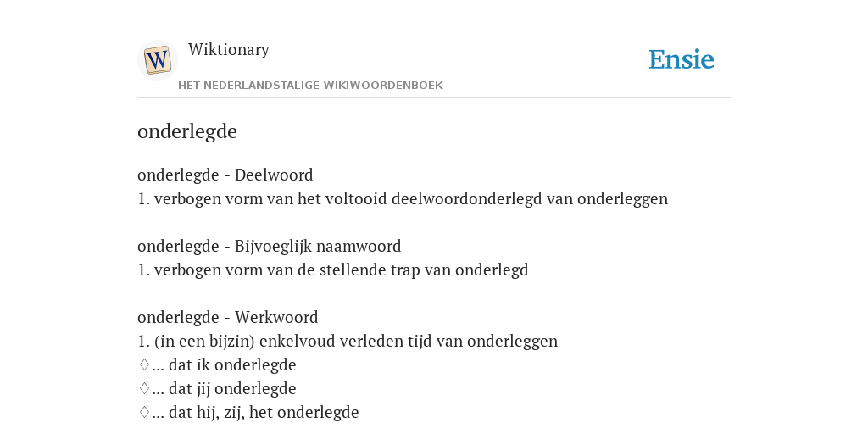Screen dimensions: 868x434
Task: Select the 'onderlegde - Werkwoord' entry line
Action: pyautogui.click(x=228, y=317)
